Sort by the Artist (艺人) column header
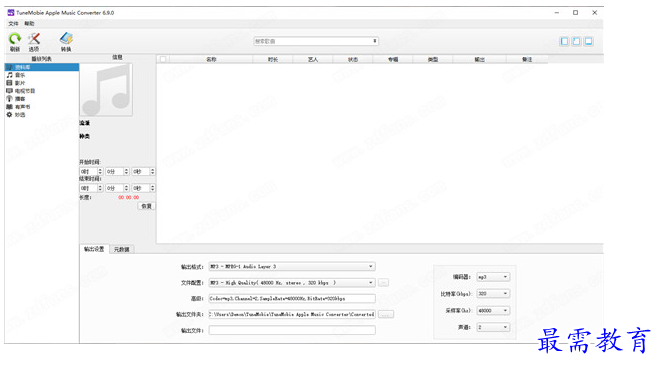Screen dimensions: 659x372 (x=313, y=59)
